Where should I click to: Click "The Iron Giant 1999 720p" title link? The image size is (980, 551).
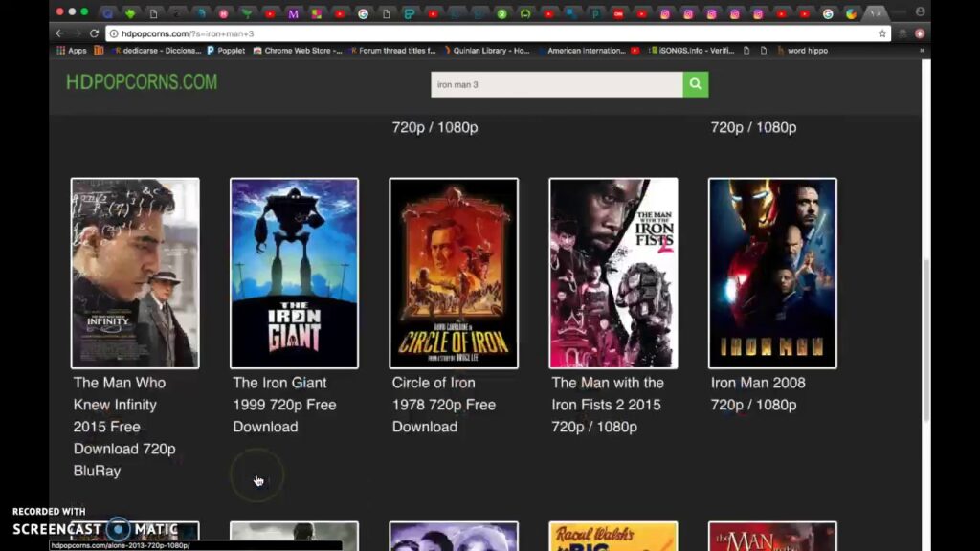pyautogui.click(x=284, y=405)
